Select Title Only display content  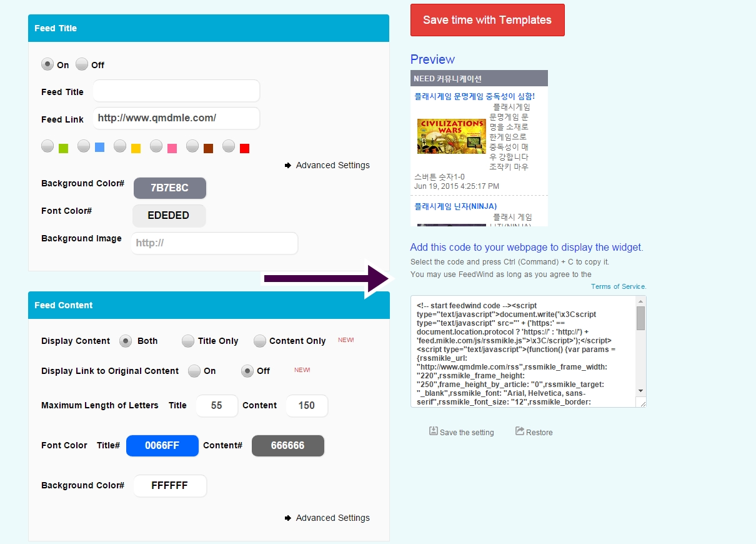click(x=188, y=341)
